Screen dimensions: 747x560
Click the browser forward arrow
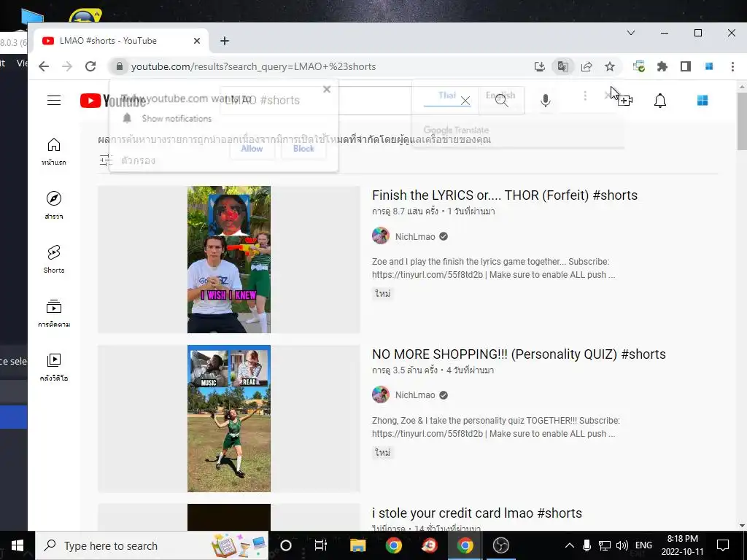click(x=67, y=66)
